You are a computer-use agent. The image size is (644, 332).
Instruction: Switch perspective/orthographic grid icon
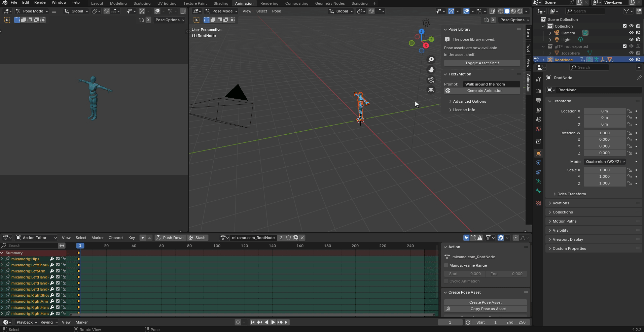click(431, 90)
